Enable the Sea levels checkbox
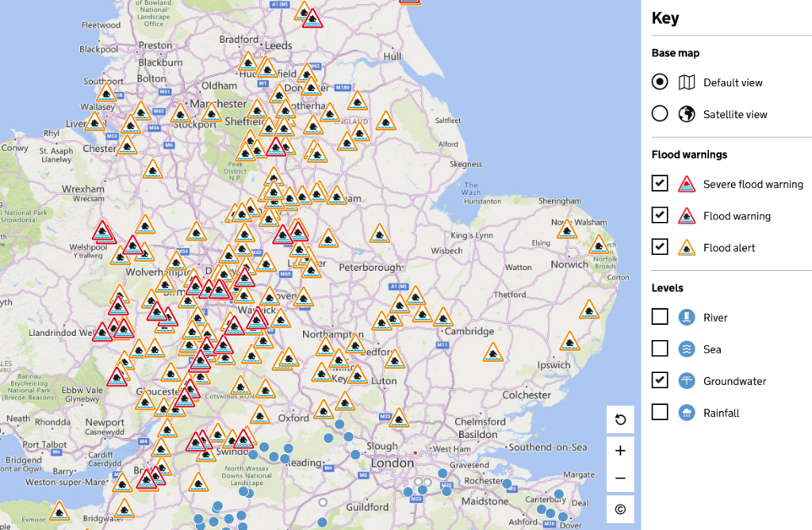Screen dimensions: 812x530 click(660, 349)
